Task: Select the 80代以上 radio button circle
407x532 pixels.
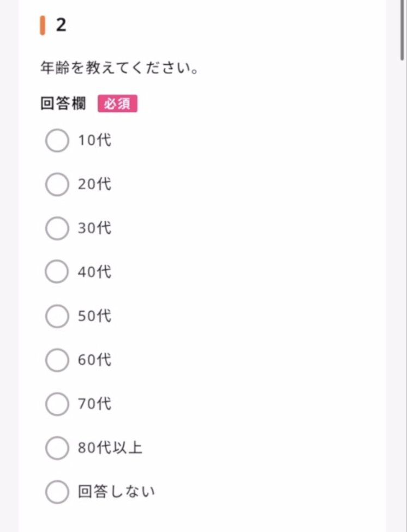Action: point(57,448)
